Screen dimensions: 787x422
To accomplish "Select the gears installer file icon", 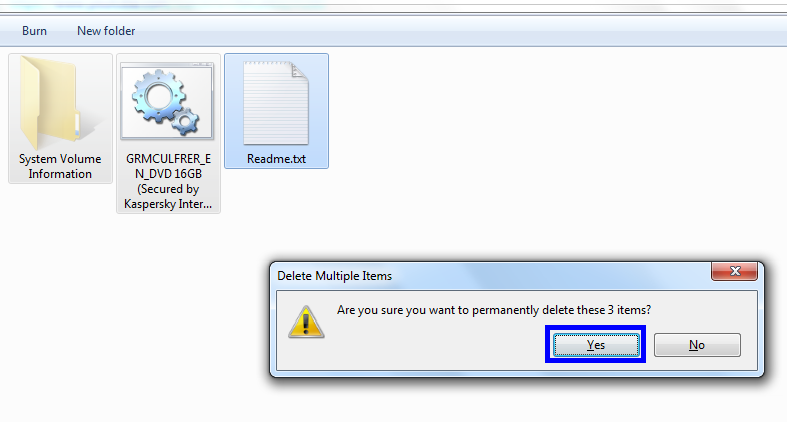I will 167,101.
